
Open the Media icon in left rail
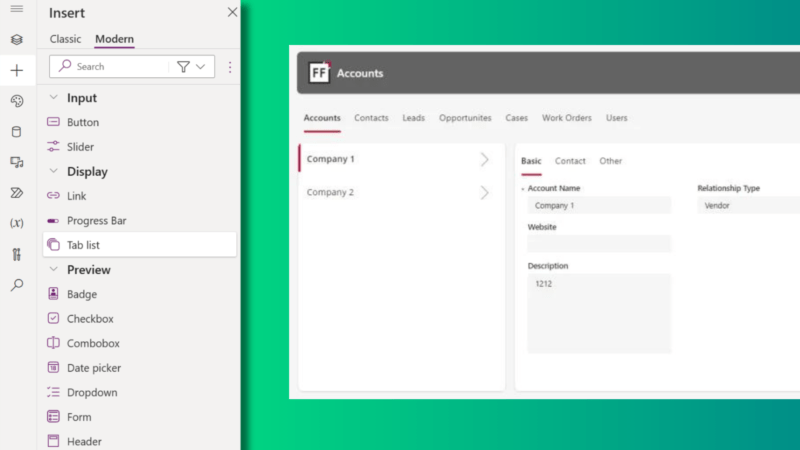click(17, 162)
